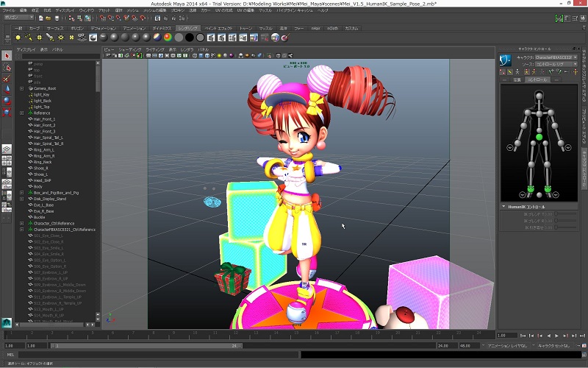This screenshot has height=368, width=588.
Task: Select Hair_Front_1 in the outliner
Action: pyautogui.click(x=44, y=119)
